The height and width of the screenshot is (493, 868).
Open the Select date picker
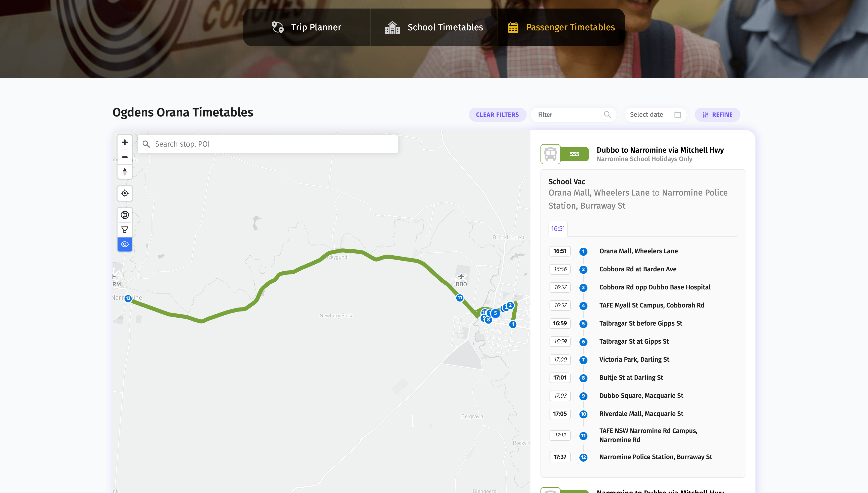pyautogui.click(x=655, y=115)
